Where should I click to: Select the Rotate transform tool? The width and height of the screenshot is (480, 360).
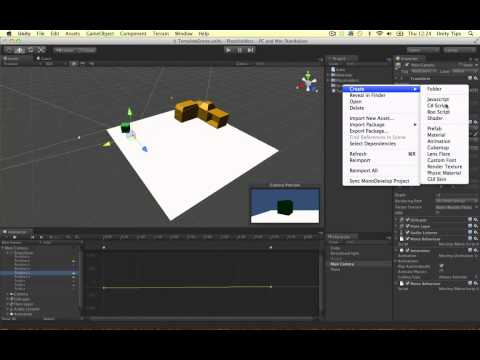click(x=31, y=50)
